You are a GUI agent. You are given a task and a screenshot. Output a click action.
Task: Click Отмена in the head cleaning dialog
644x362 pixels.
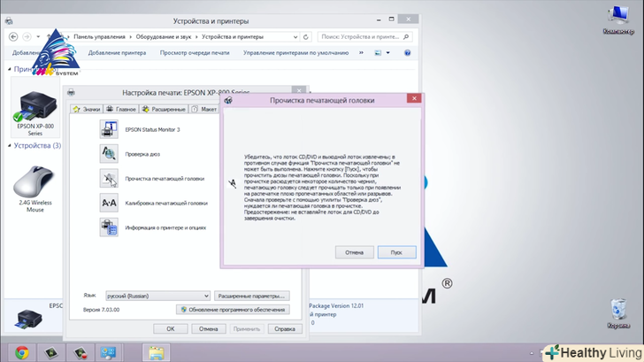tap(354, 252)
